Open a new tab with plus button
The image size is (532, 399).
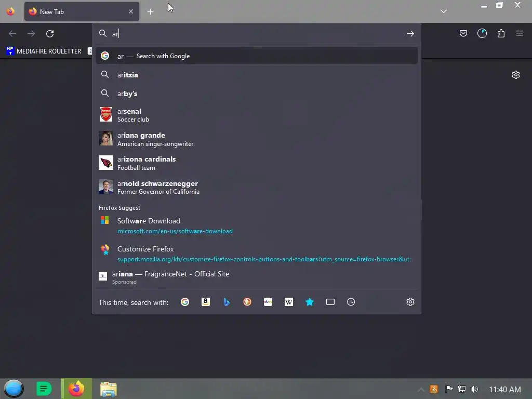coord(150,12)
